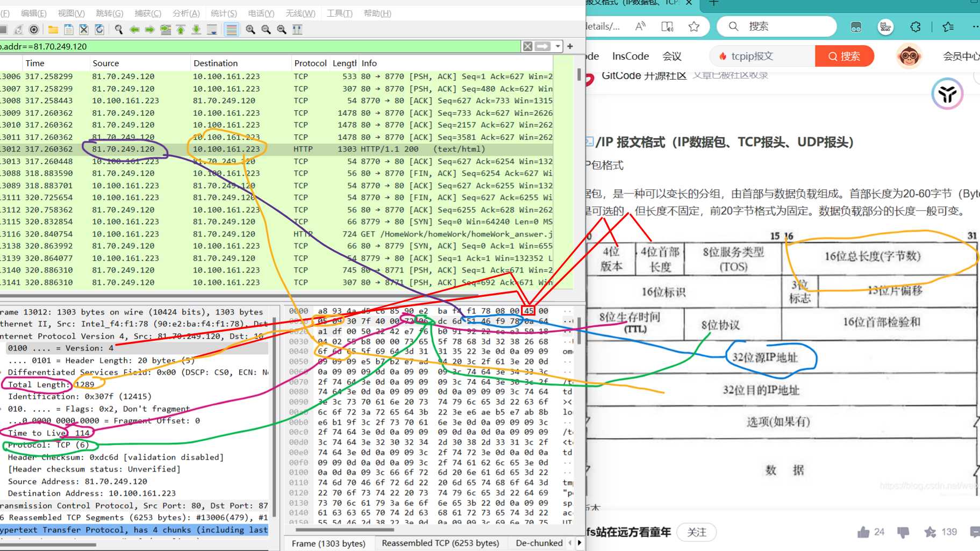The image size is (980, 551).
Task: Go forward in packet history green arrow
Action: point(150,30)
